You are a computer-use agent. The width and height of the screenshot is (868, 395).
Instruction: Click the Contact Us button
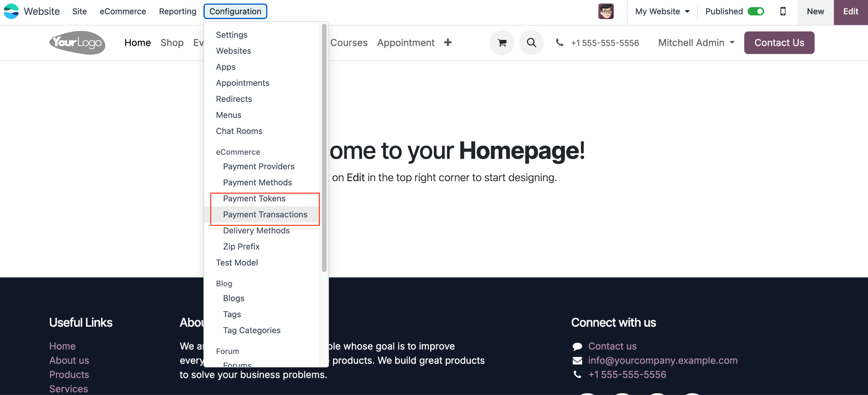click(779, 43)
